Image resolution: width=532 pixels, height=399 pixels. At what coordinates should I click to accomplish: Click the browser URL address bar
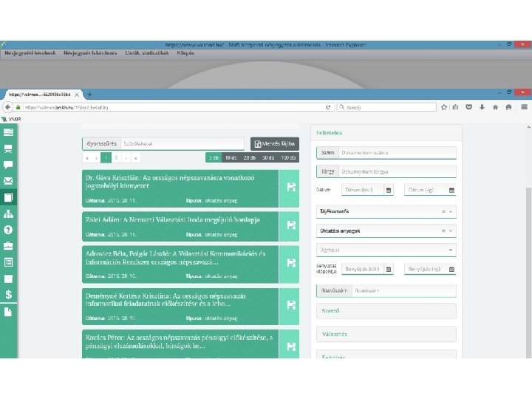(x=173, y=107)
